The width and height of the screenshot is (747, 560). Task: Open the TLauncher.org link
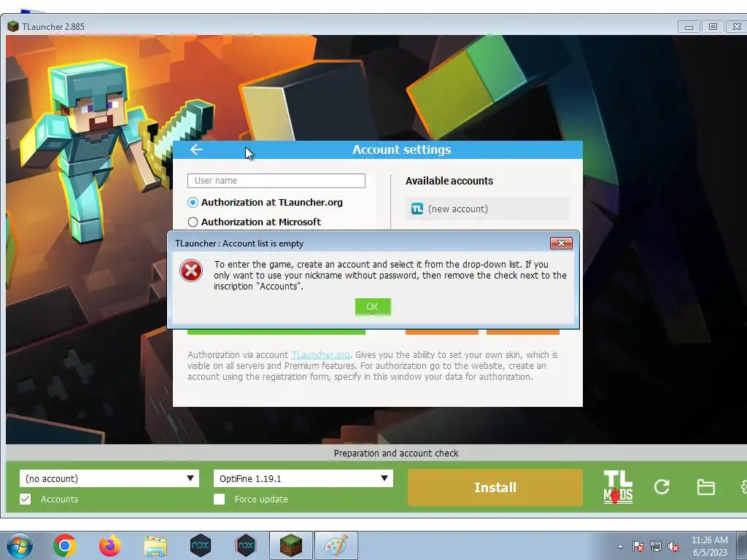(320, 355)
